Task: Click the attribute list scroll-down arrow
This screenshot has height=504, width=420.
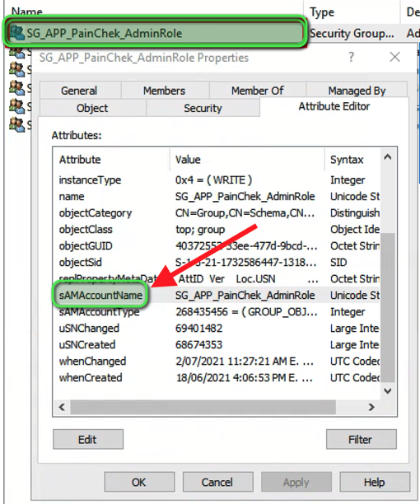Action: click(x=388, y=391)
